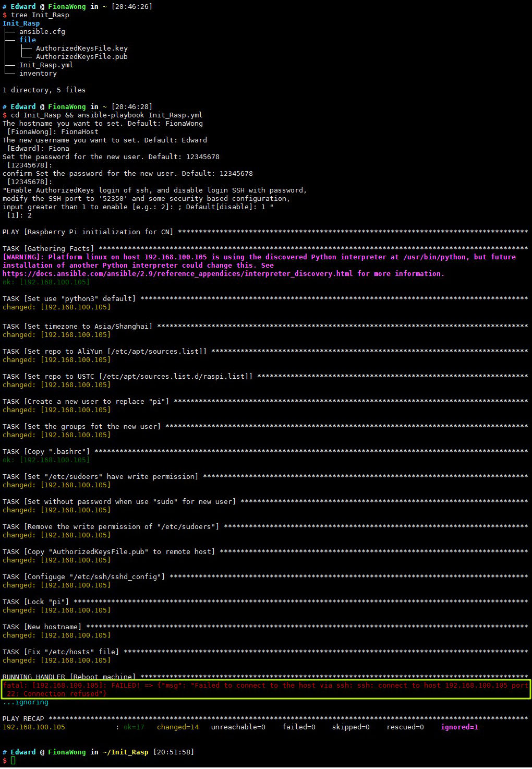Click the 'skipped=0' recap value
The height and width of the screenshot is (769, 532).
click(351, 727)
